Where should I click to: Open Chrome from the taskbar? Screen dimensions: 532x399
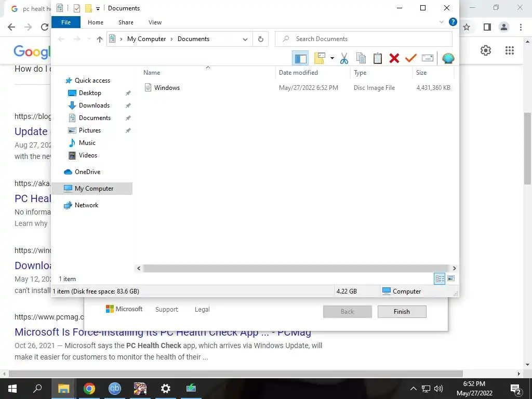89,389
